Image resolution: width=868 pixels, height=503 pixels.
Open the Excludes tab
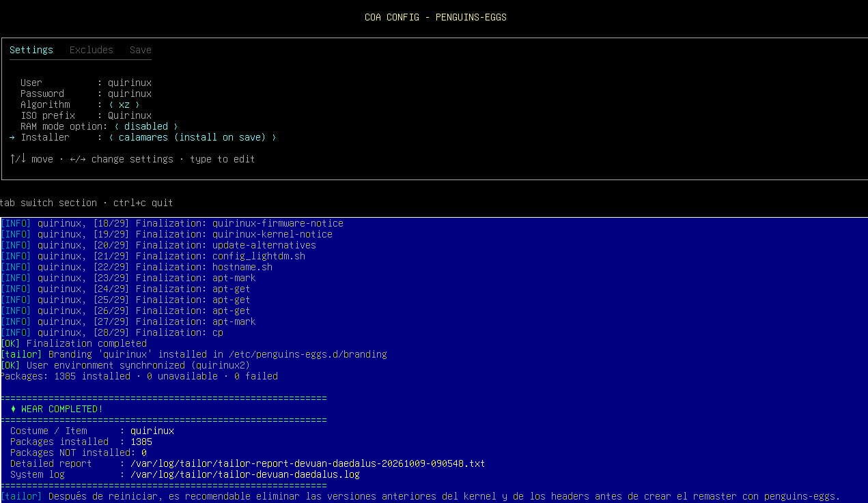pyautogui.click(x=92, y=50)
